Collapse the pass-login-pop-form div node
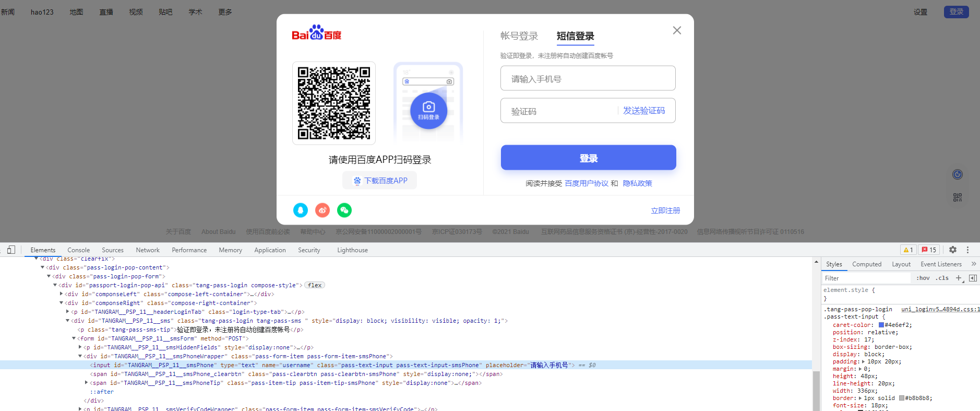 [x=49, y=276]
